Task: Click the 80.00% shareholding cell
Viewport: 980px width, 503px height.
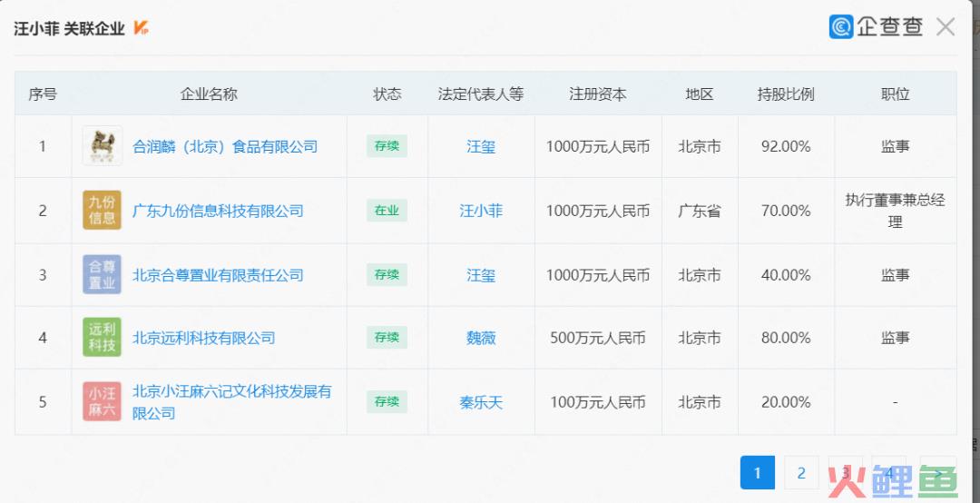Action: tap(786, 338)
